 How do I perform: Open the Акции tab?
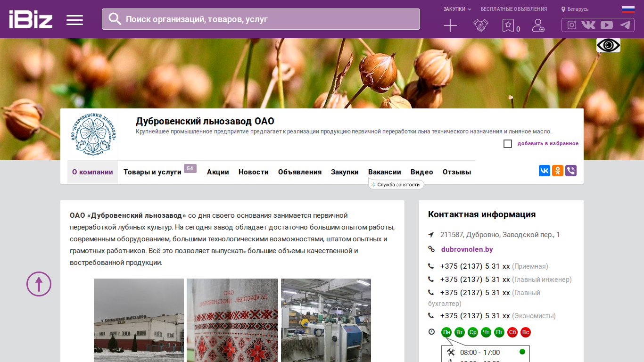[218, 172]
